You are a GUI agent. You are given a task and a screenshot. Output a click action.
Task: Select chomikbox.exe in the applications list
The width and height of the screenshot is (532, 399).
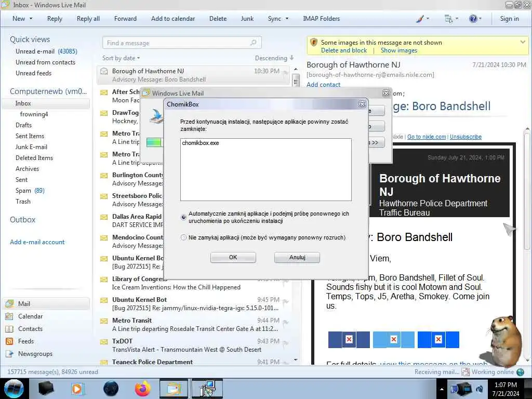[200, 143]
